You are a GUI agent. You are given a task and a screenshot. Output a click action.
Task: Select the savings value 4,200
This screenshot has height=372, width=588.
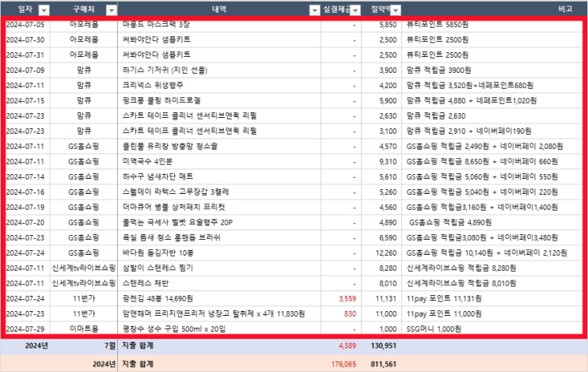point(388,85)
